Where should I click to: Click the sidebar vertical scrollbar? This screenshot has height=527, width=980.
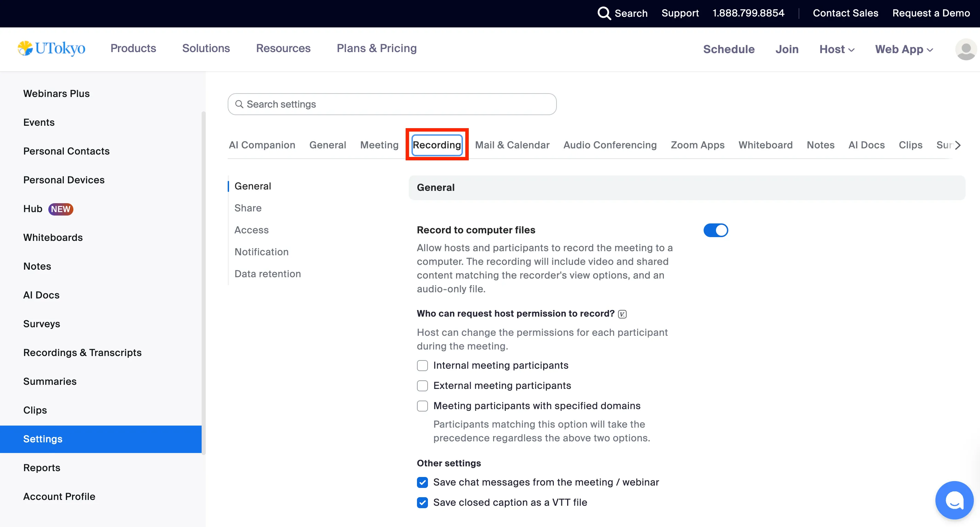[204, 281]
